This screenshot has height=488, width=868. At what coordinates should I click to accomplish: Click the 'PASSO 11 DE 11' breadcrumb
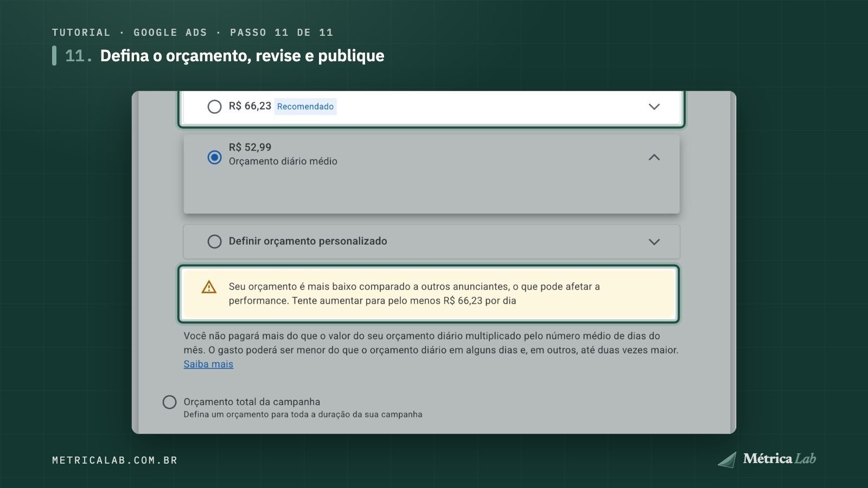pos(282,33)
